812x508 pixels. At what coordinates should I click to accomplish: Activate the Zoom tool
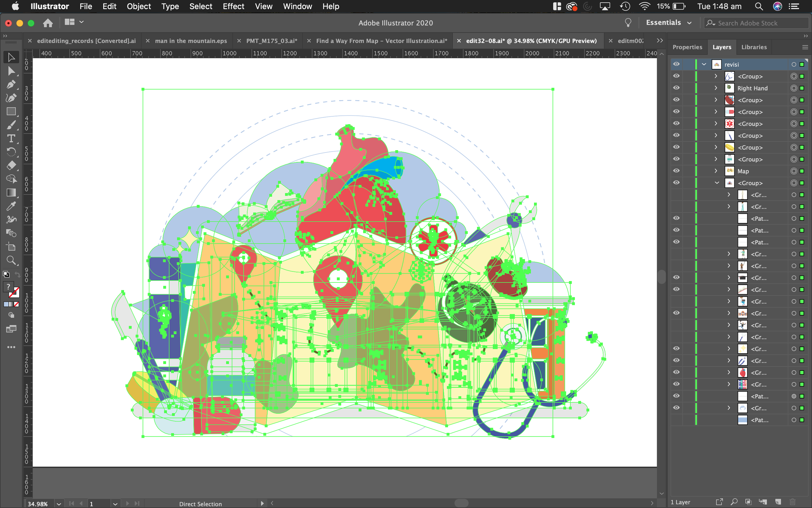pos(11,260)
